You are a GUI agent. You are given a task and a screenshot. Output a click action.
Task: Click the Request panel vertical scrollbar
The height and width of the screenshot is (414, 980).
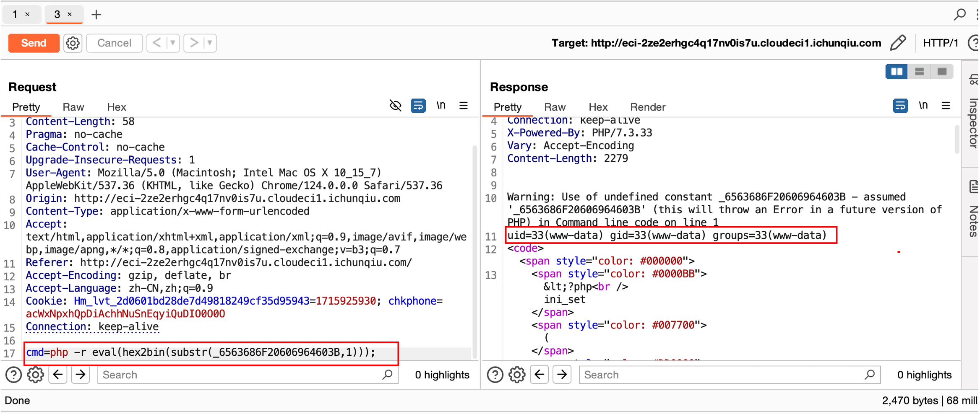click(x=475, y=251)
